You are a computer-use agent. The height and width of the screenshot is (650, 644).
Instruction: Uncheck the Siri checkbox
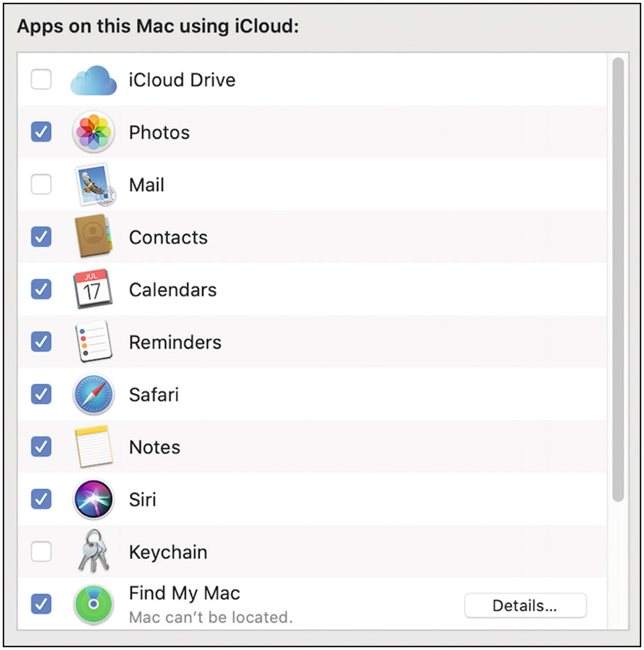click(x=41, y=499)
